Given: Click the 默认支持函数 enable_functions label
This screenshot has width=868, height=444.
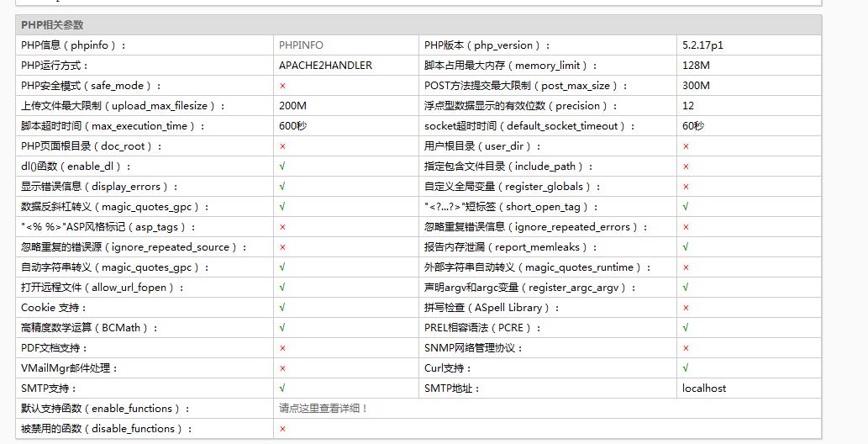Looking at the screenshot, I should coord(105,409).
